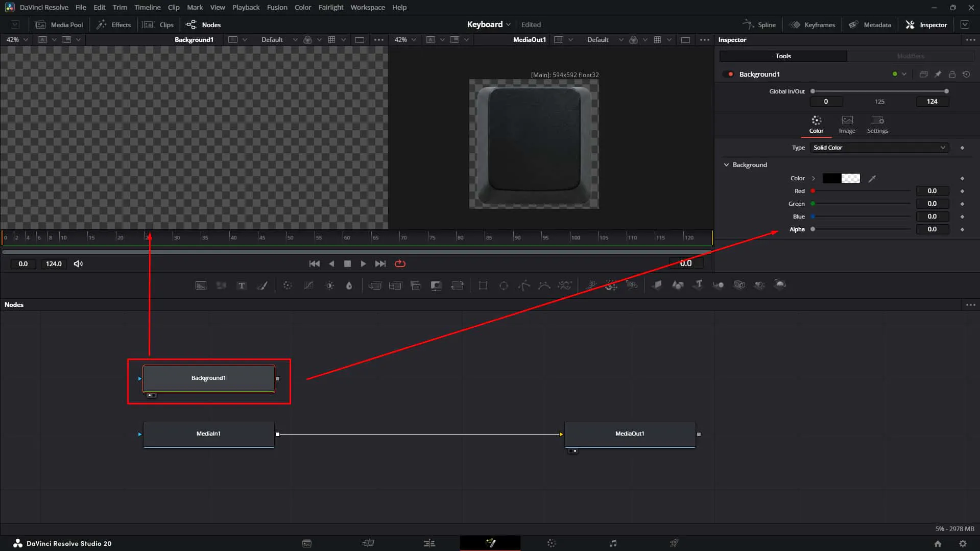
Task: Open right viewer Default LUT dropdown
Action: pyautogui.click(x=605, y=39)
